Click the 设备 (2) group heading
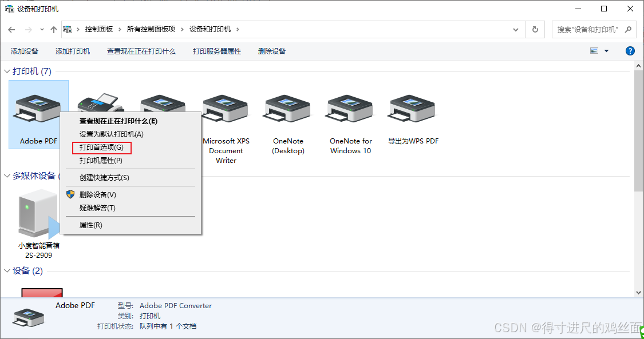Screen dimensions: 644x339 [27, 271]
